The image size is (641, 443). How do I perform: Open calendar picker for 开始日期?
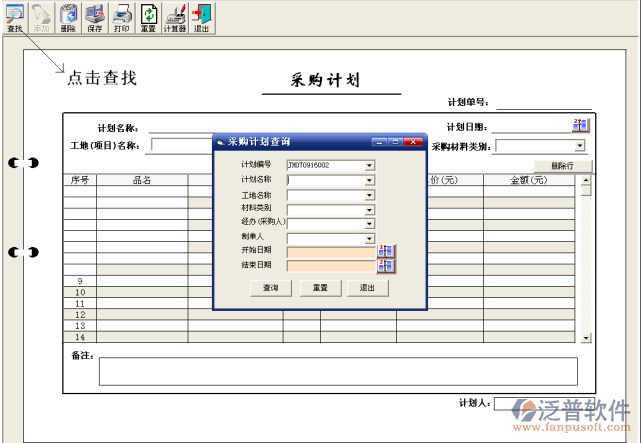click(385, 251)
